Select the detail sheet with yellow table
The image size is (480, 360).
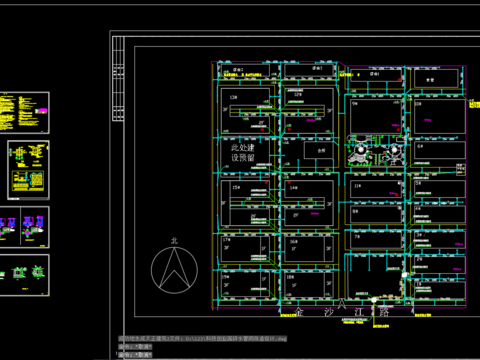(x=29, y=170)
